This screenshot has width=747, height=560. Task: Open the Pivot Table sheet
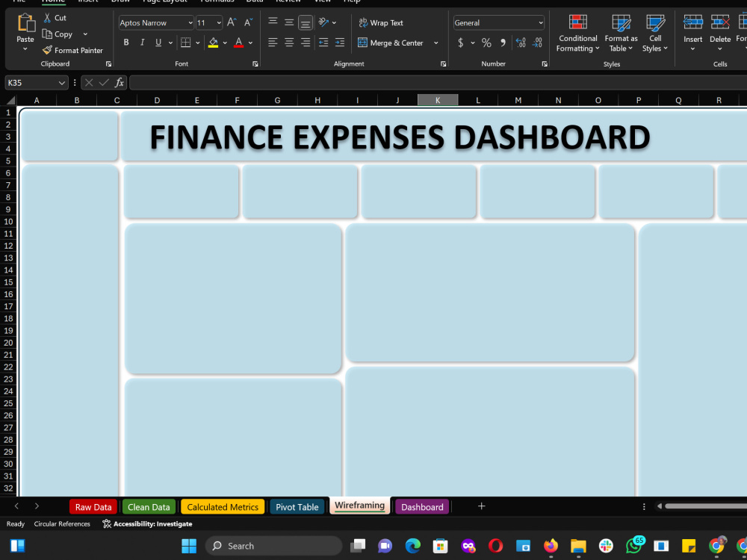pyautogui.click(x=297, y=507)
